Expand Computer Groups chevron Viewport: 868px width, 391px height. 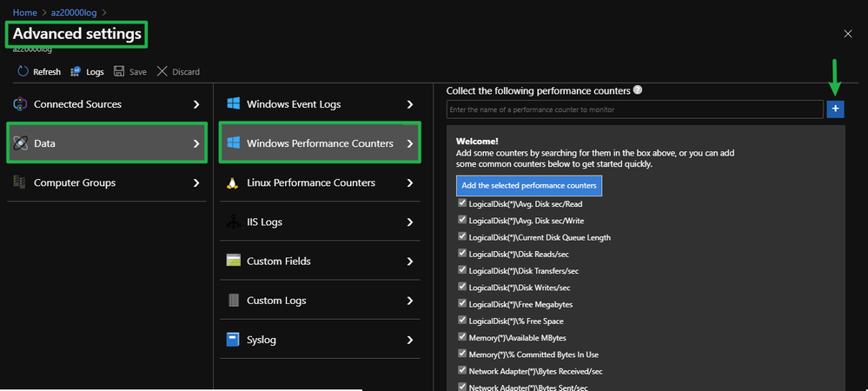(196, 182)
